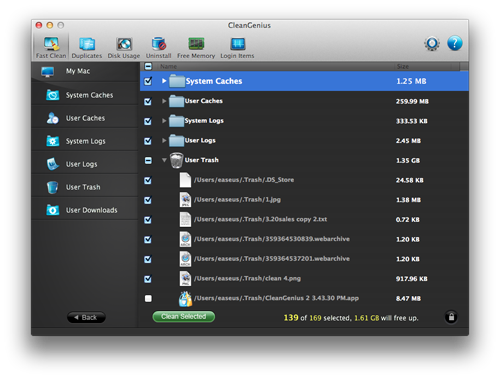
Task: Click the 1.jpg file icon
Action: coord(185,200)
